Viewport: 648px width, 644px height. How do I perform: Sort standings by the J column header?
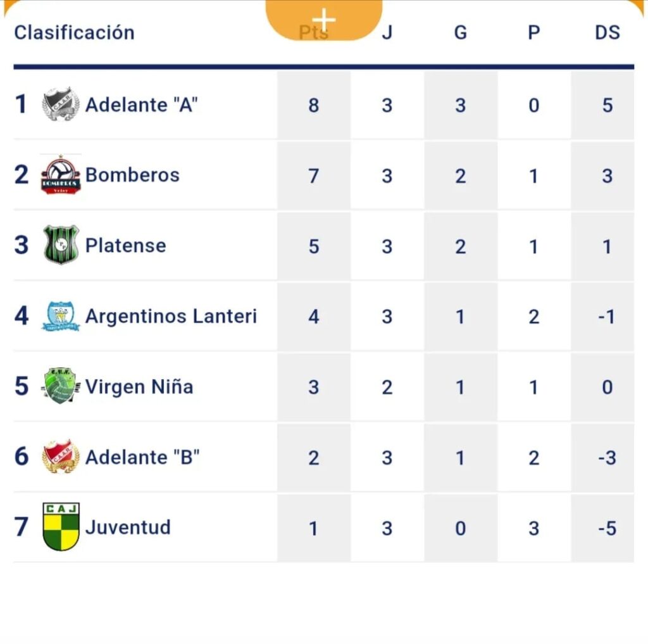[387, 32]
